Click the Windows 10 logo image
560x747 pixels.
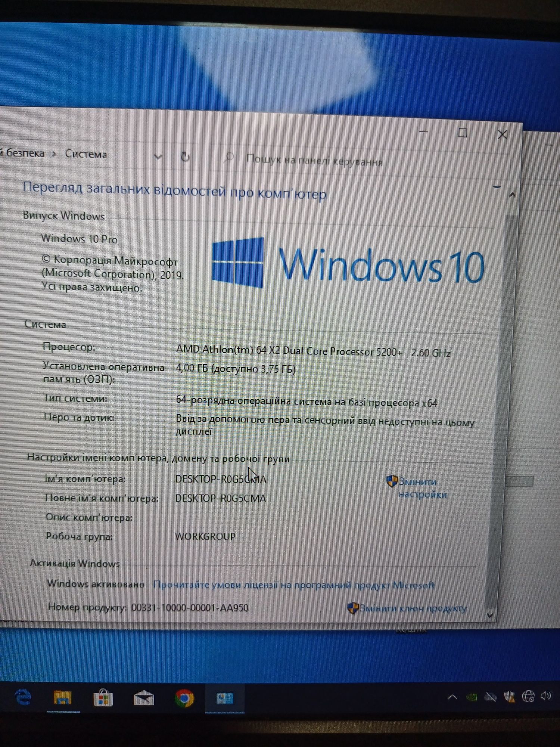[348, 264]
